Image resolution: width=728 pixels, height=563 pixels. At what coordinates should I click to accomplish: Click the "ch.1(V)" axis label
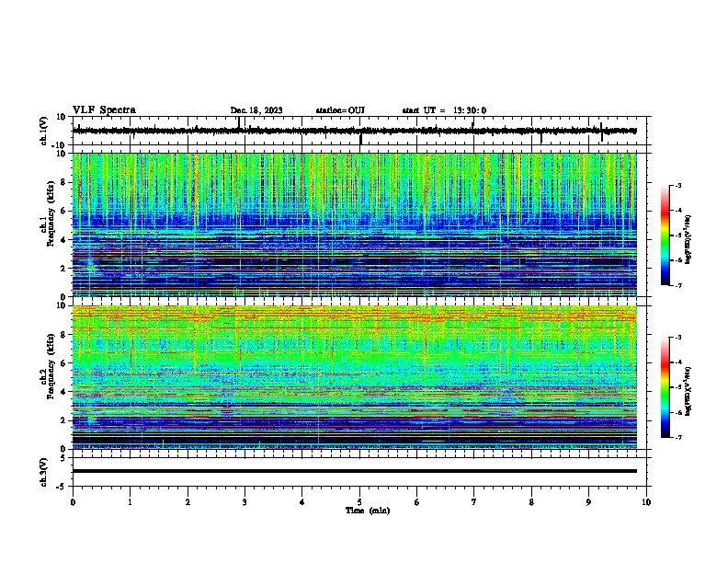coord(44,131)
